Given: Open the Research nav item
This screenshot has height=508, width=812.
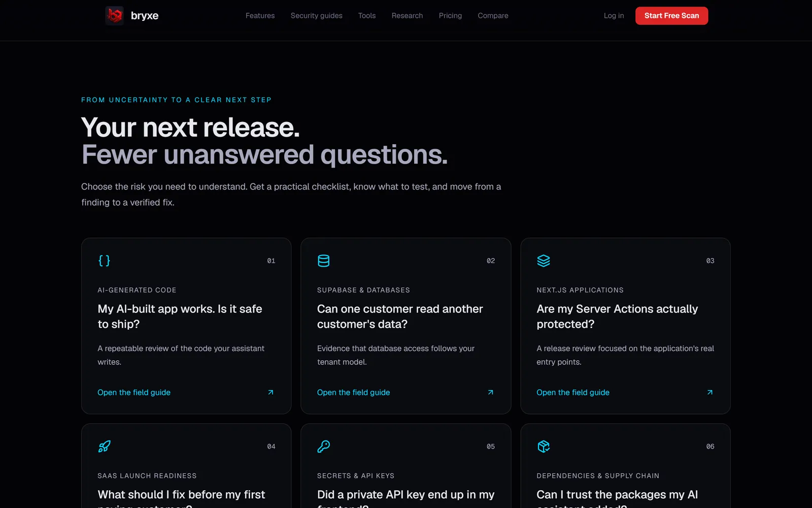Looking at the screenshot, I should point(407,16).
